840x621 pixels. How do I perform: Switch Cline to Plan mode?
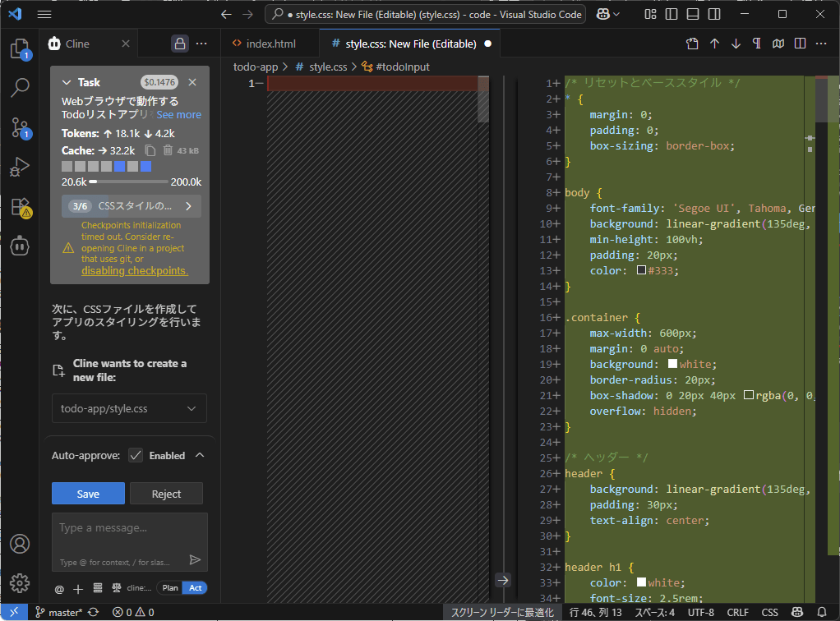pyautogui.click(x=170, y=587)
